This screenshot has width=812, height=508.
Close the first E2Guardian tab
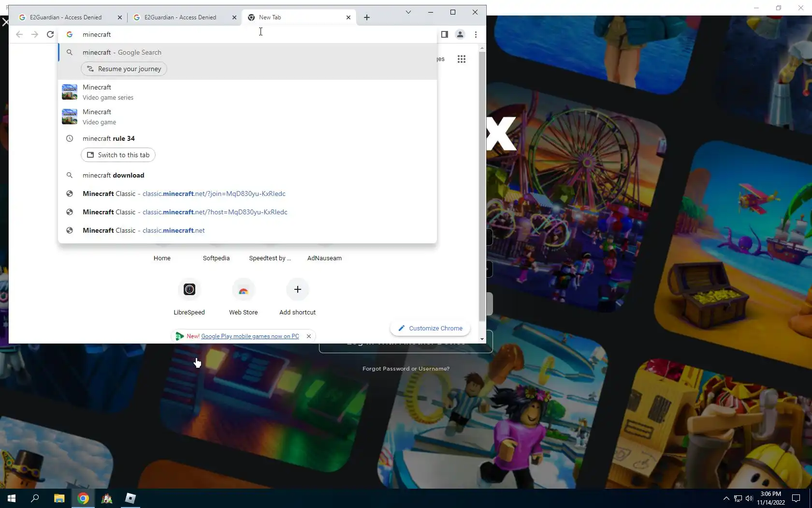[x=120, y=17]
